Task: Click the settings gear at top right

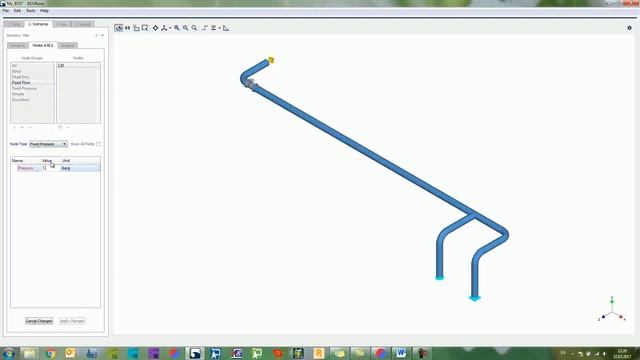Action: 629,28
